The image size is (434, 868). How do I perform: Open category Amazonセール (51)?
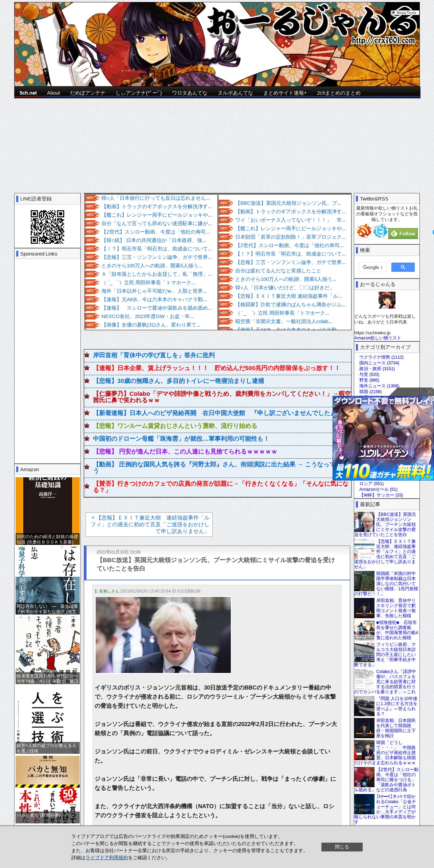coord(378,489)
